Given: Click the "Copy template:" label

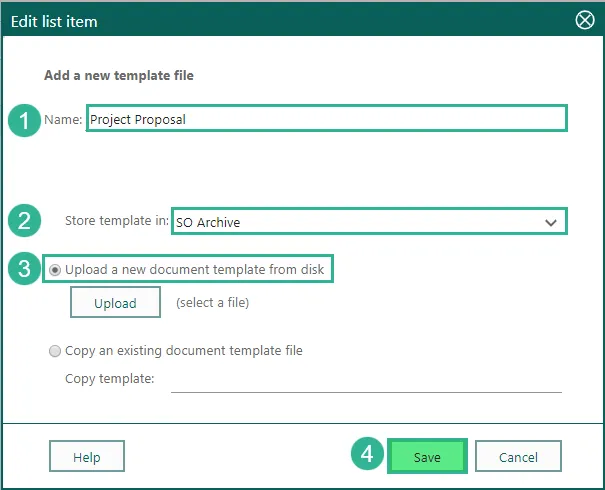Looking at the screenshot, I should (x=109, y=379).
